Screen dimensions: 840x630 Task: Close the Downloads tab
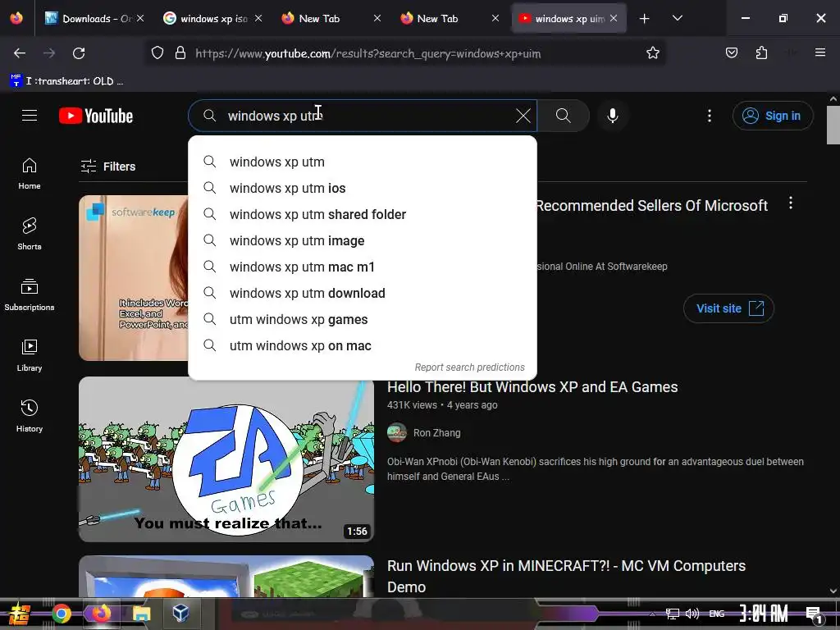140,18
